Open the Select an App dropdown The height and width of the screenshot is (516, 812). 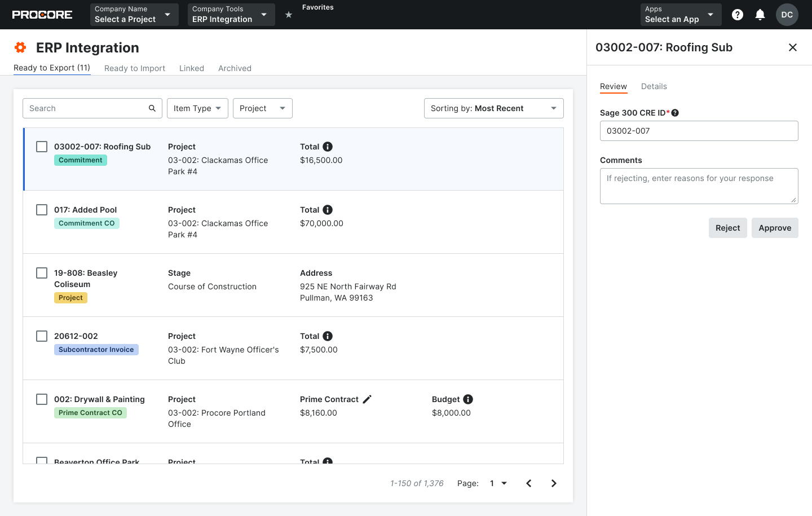pos(681,15)
